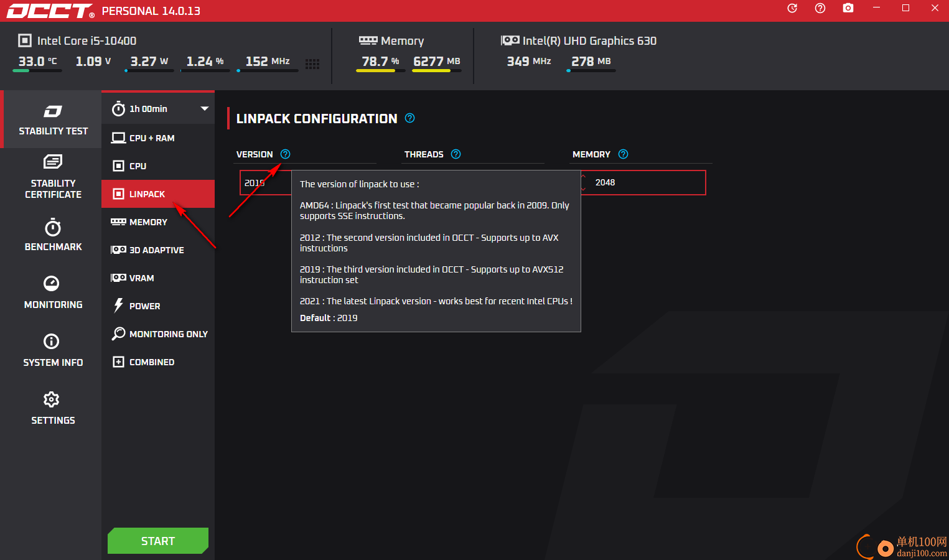Close the OCCT window

[x=935, y=8]
